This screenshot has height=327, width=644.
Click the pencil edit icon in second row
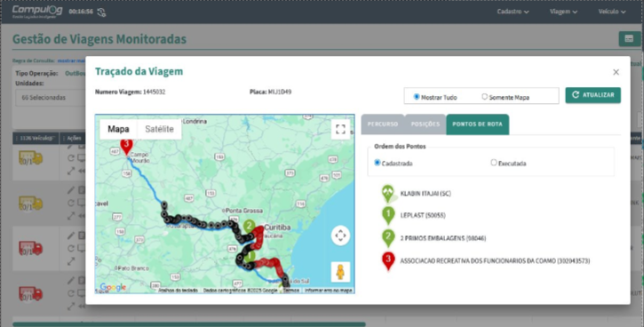pos(71,190)
